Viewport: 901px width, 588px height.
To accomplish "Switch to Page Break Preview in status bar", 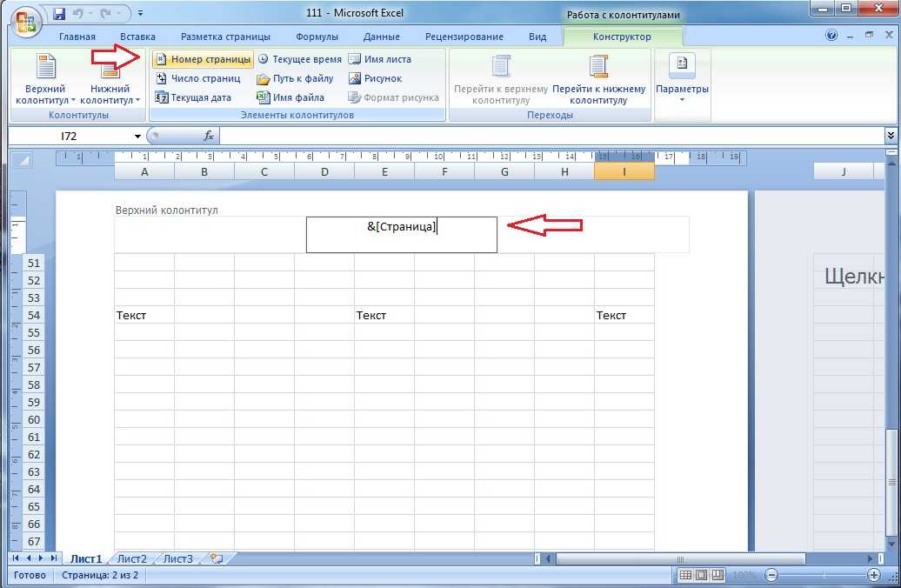I will [718, 576].
